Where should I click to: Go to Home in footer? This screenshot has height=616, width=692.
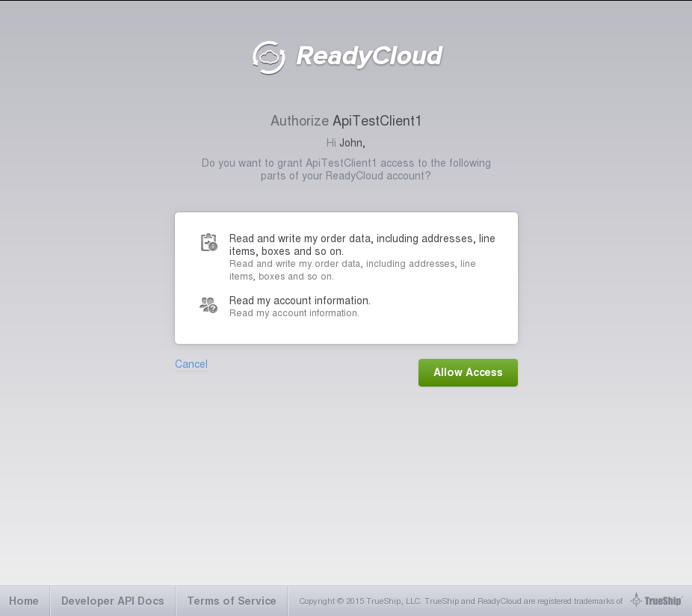(24, 601)
